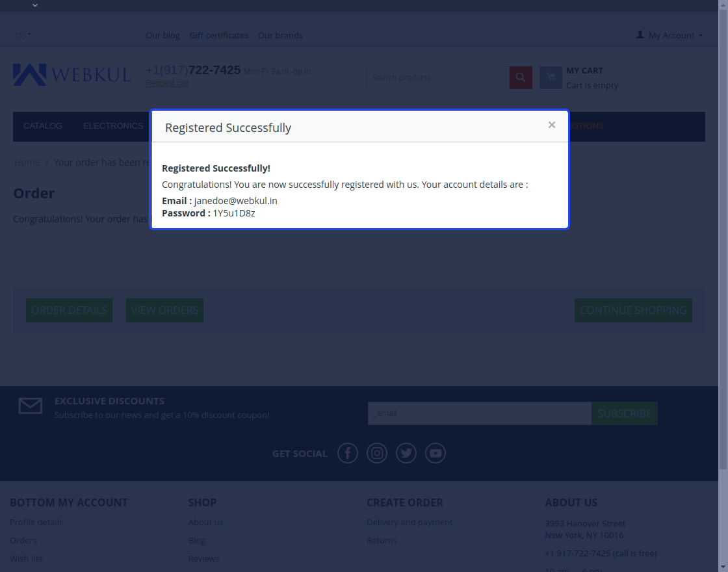
Task: Focus the Search products field
Action: [x=438, y=77]
